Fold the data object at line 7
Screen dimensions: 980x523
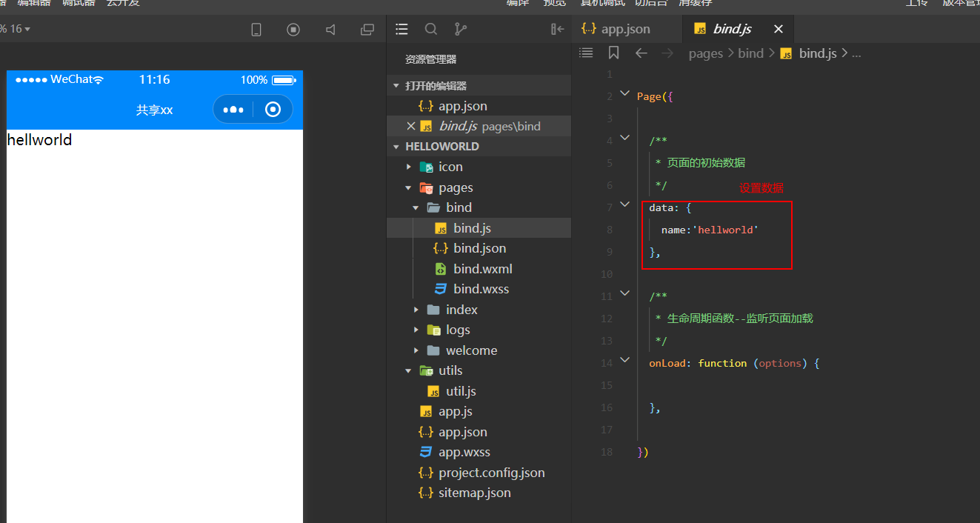[625, 205]
